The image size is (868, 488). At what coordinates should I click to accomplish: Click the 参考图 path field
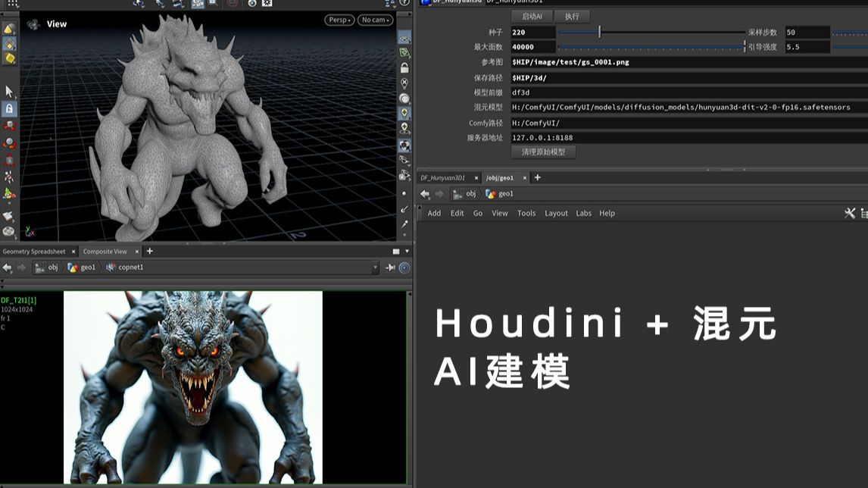click(689, 62)
